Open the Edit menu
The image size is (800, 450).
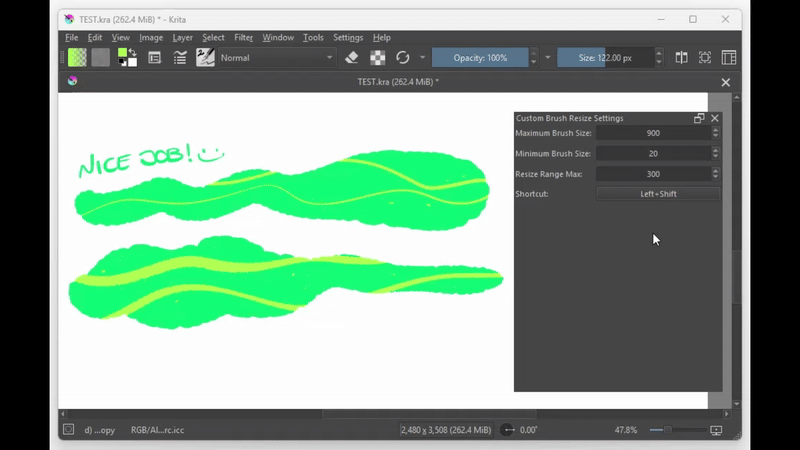click(95, 38)
